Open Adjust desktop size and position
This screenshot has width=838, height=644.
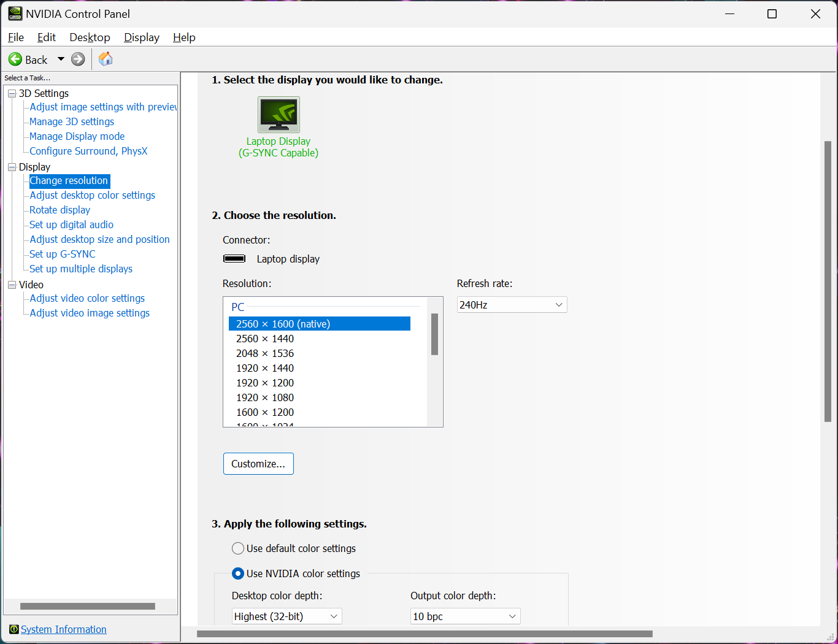click(100, 239)
